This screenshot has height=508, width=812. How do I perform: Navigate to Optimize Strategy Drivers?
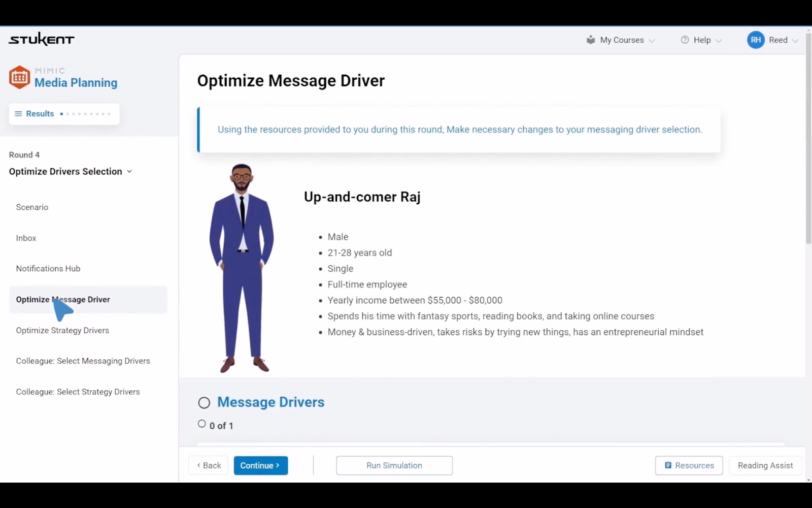point(62,331)
